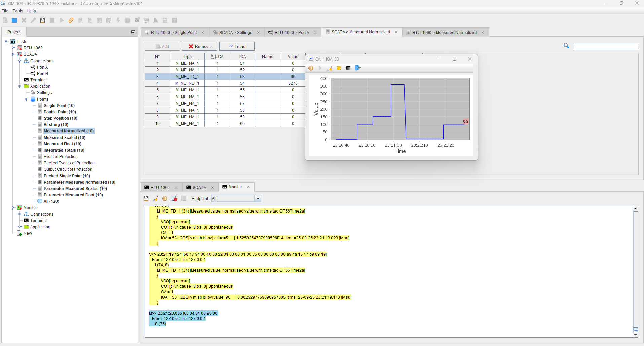Image resolution: width=644 pixels, height=346 pixels.
Task: Clear the monitor log with the broom icon
Action: pyautogui.click(x=155, y=199)
